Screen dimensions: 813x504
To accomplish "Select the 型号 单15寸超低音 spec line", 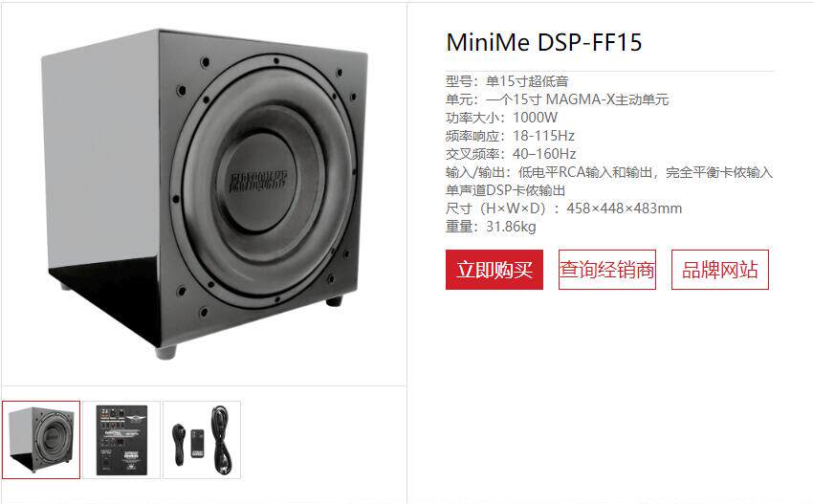I will coord(507,81).
